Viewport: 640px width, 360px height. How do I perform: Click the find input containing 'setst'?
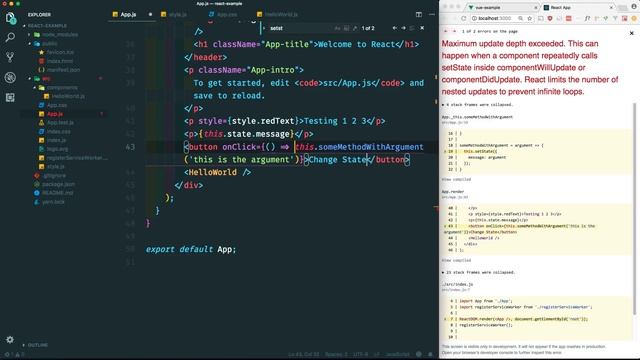tap(300, 28)
